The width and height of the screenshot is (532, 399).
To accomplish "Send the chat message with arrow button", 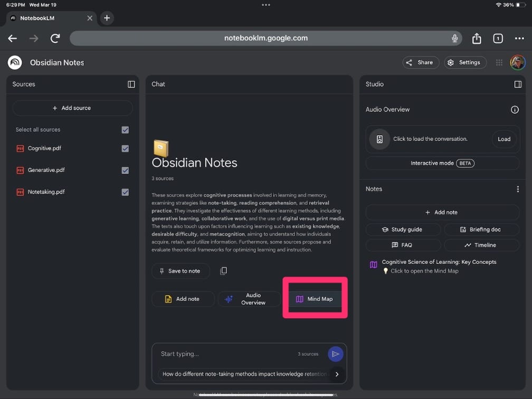I will coord(335,354).
